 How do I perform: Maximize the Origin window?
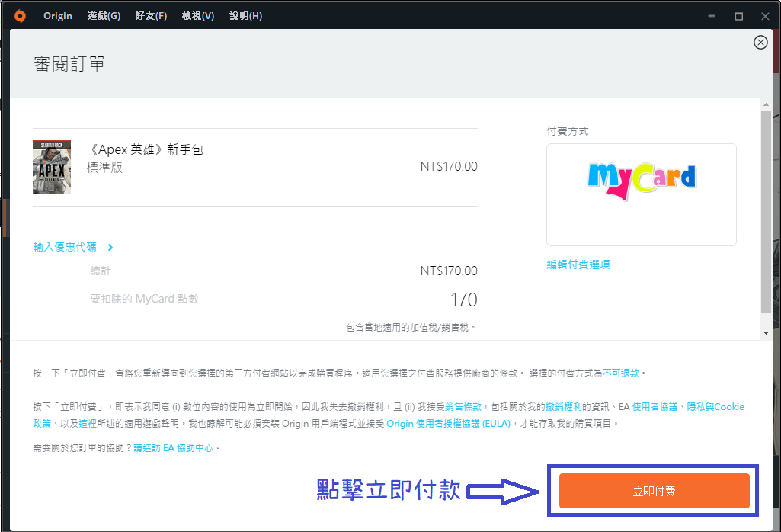(738, 16)
